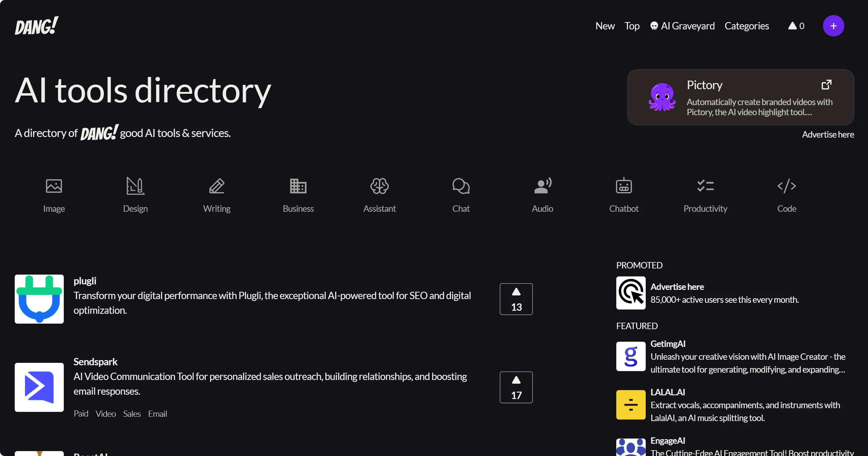Open the Image category icon

54,186
